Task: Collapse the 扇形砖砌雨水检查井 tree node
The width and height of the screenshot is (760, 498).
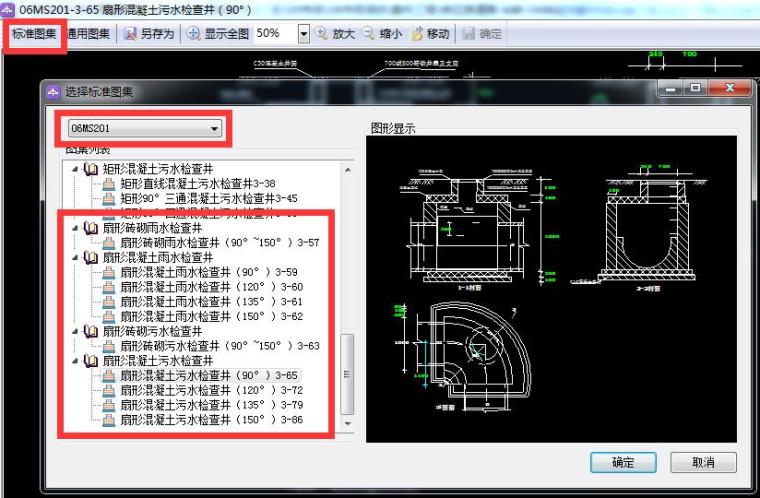Action: point(75,228)
